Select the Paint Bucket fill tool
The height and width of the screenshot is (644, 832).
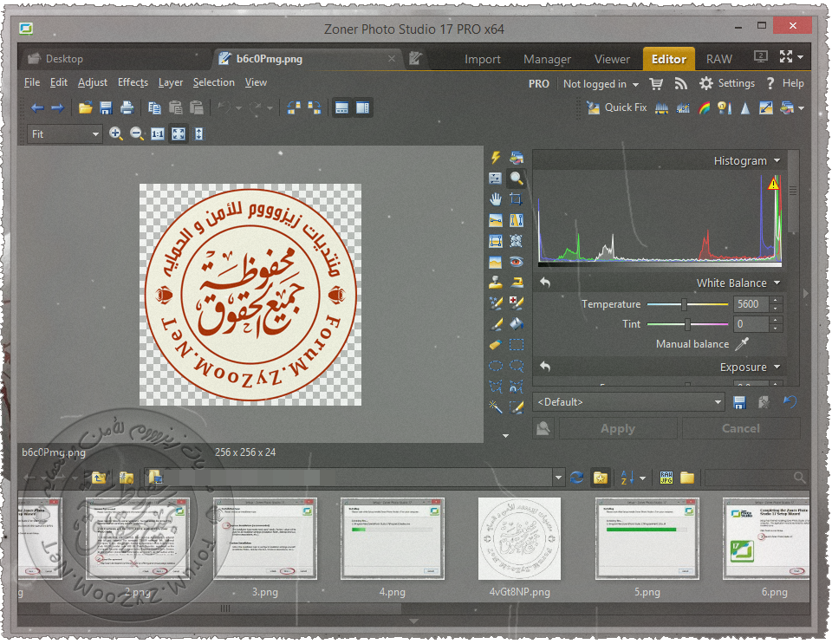(x=517, y=324)
